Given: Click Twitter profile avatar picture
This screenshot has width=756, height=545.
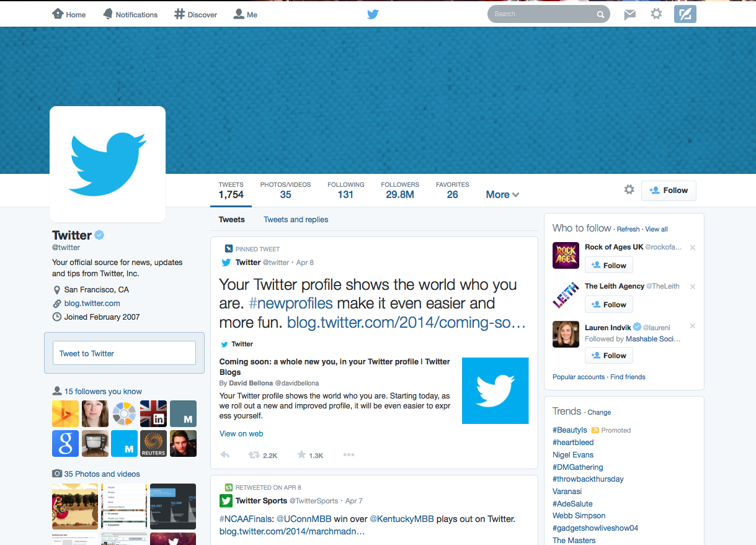Looking at the screenshot, I should pos(107,164).
